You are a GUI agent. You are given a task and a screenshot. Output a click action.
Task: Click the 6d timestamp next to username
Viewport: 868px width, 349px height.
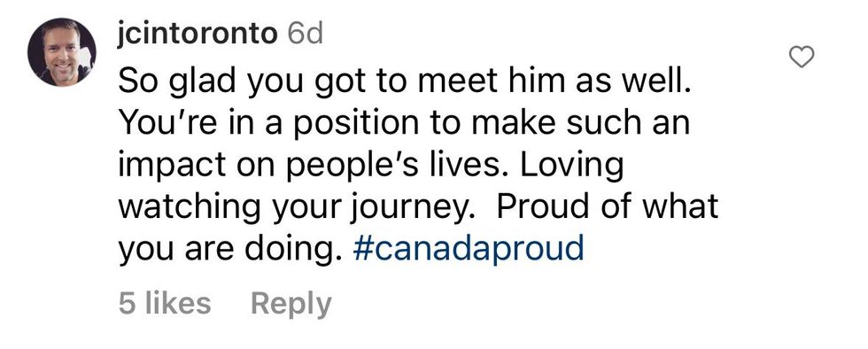[305, 35]
